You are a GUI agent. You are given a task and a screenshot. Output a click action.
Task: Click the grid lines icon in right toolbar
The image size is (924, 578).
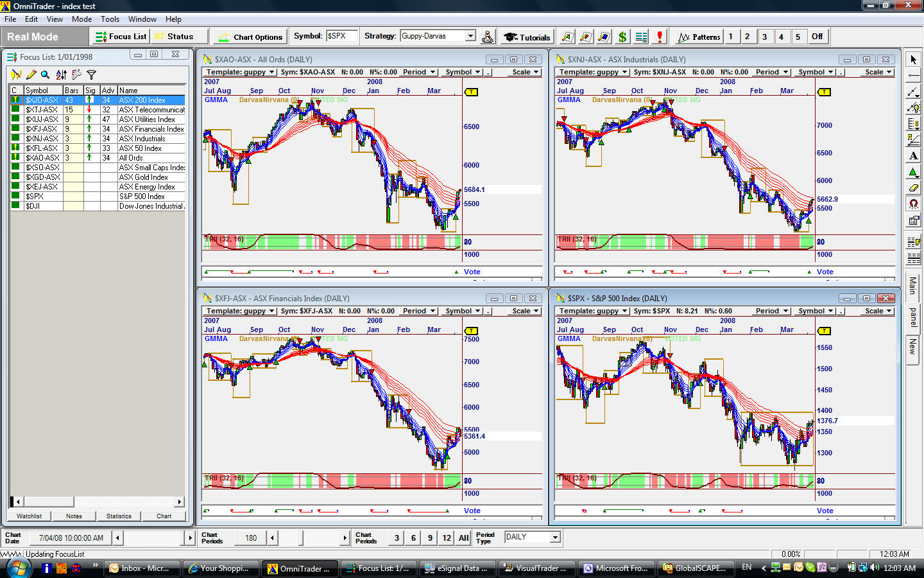(x=913, y=259)
